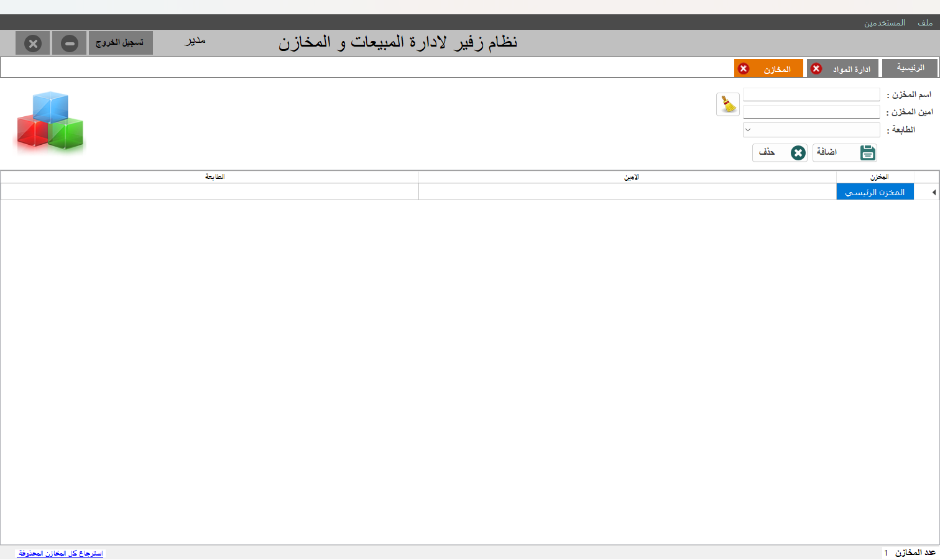
Task: Click the حذف delete button
Action: tap(780, 153)
